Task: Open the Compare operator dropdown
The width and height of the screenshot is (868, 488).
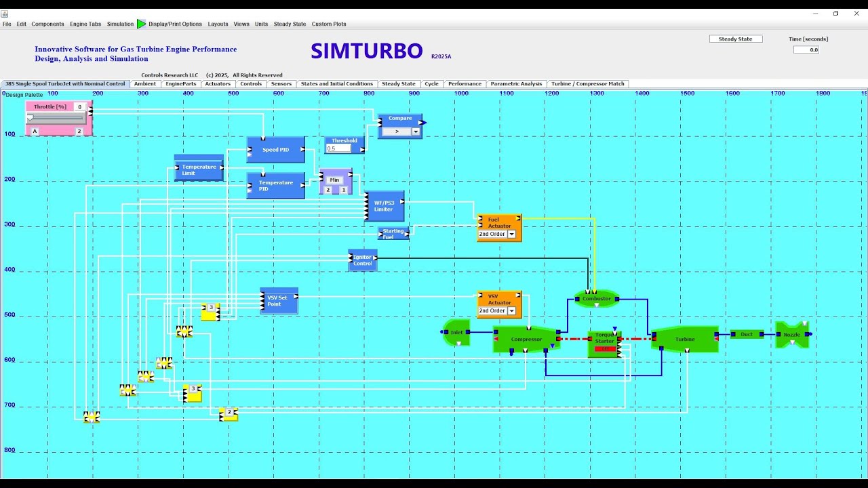Action: tap(416, 131)
